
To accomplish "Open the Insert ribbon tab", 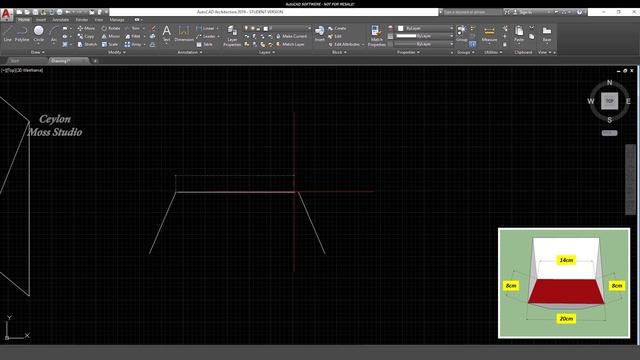I will (41, 20).
